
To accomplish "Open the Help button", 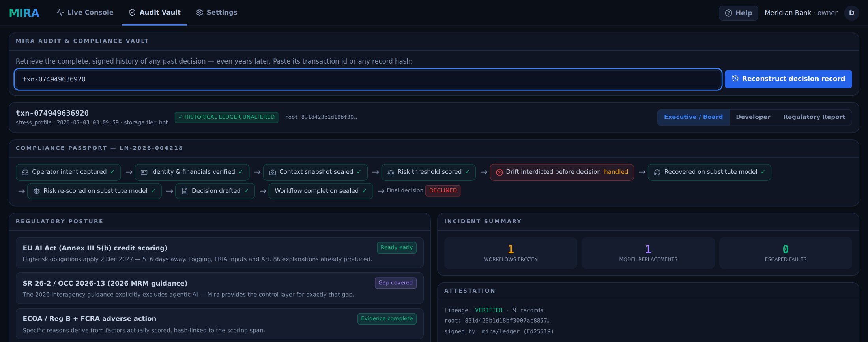I will pyautogui.click(x=739, y=13).
